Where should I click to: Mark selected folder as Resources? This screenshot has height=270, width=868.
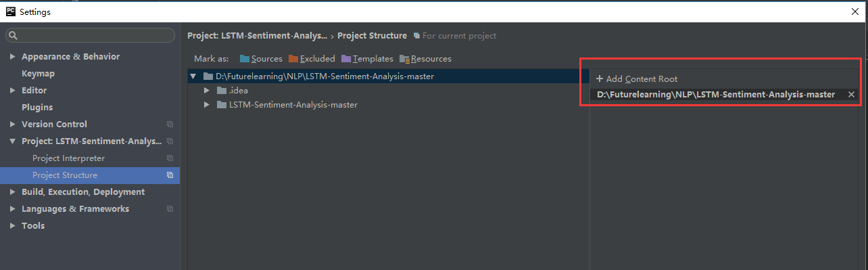425,59
